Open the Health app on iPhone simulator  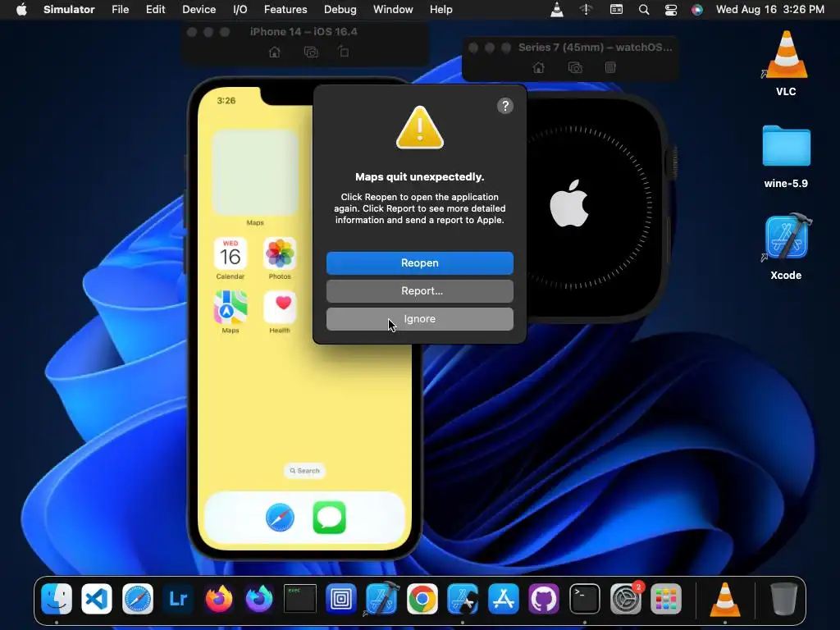(x=280, y=308)
